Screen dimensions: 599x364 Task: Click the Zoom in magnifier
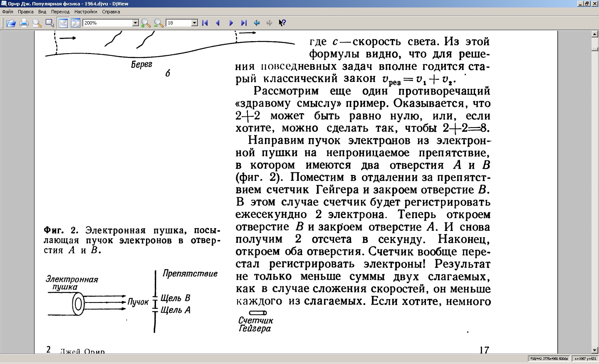[x=146, y=23]
